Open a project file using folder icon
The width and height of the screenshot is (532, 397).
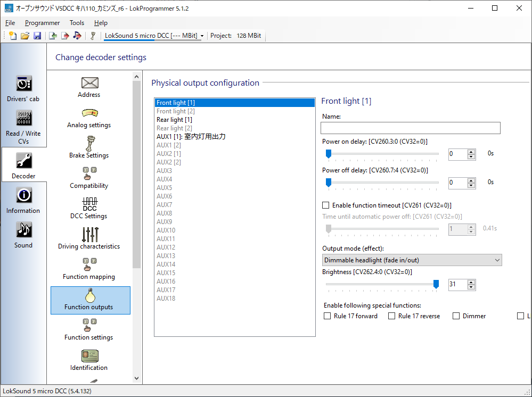coord(25,35)
